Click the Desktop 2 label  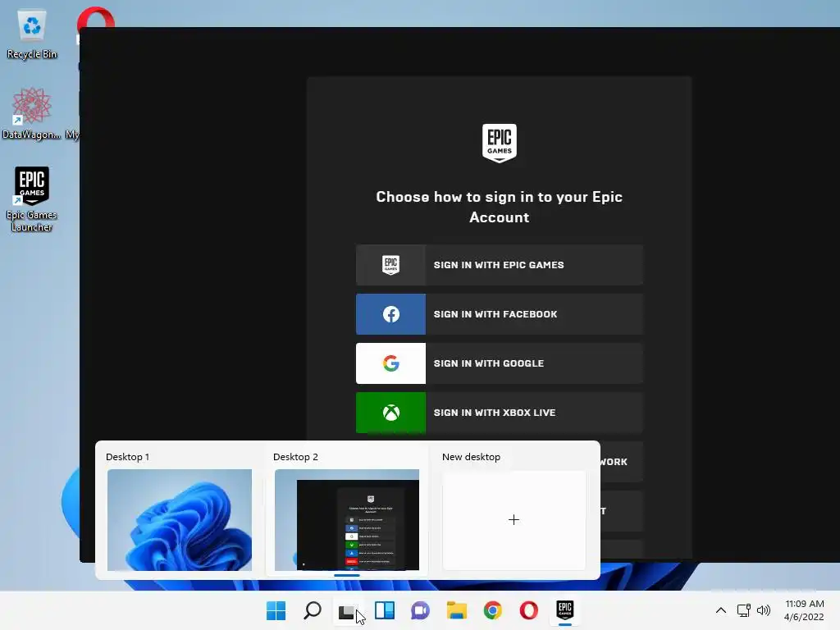pos(295,457)
